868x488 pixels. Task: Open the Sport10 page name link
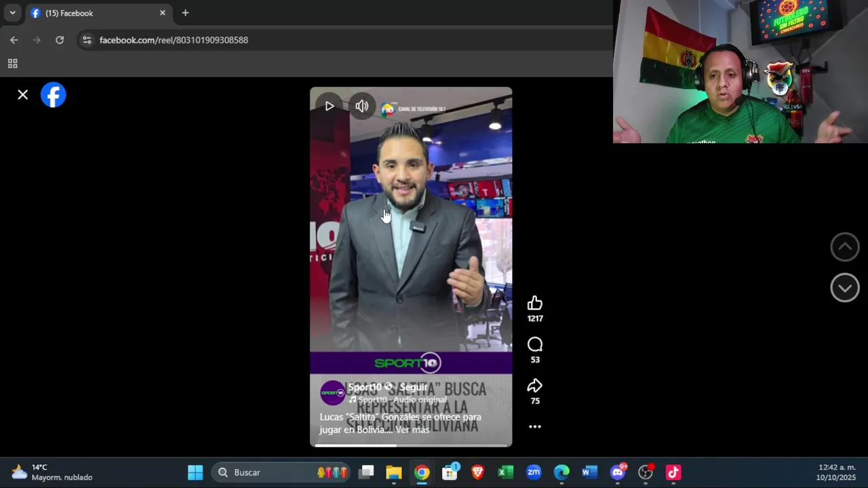point(366,387)
